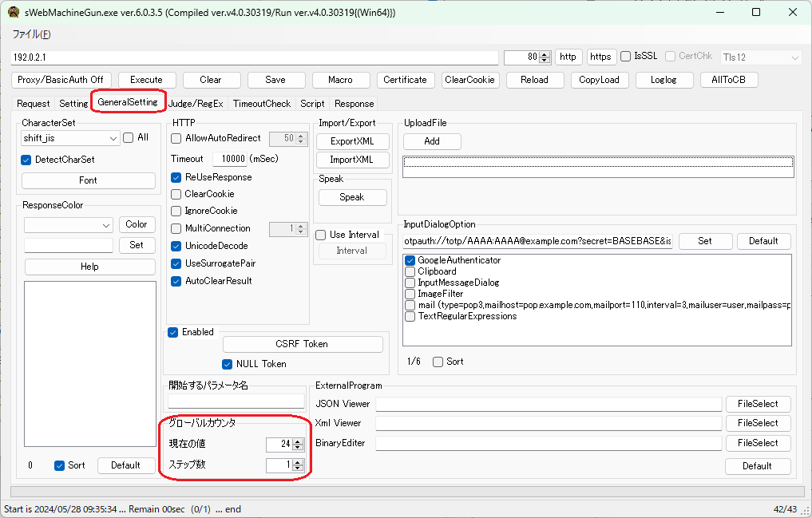The image size is (812, 518).
Task: Uncheck the DetectCharSet checkbox
Action: point(26,160)
